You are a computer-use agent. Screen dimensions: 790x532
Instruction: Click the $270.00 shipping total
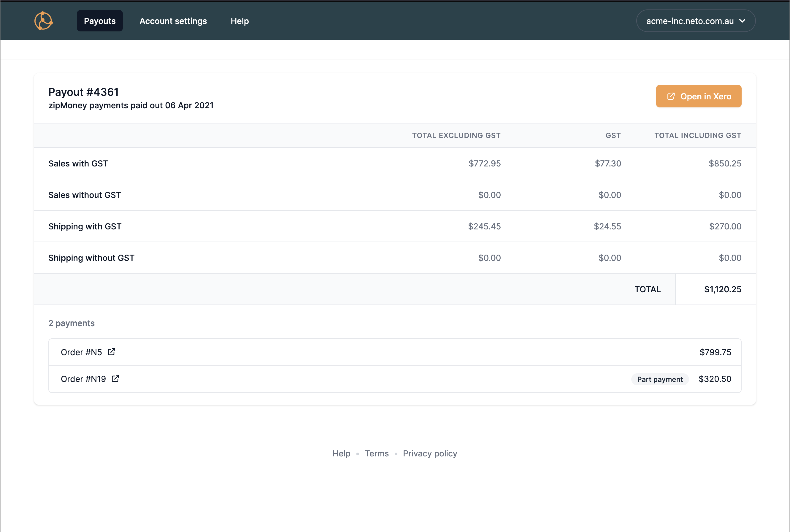(725, 226)
